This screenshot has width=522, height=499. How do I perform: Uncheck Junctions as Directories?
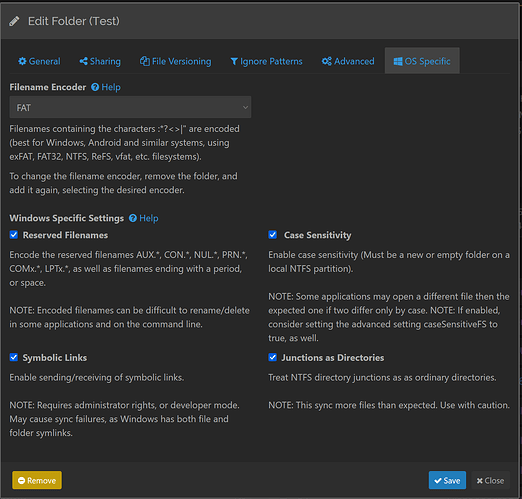click(273, 357)
